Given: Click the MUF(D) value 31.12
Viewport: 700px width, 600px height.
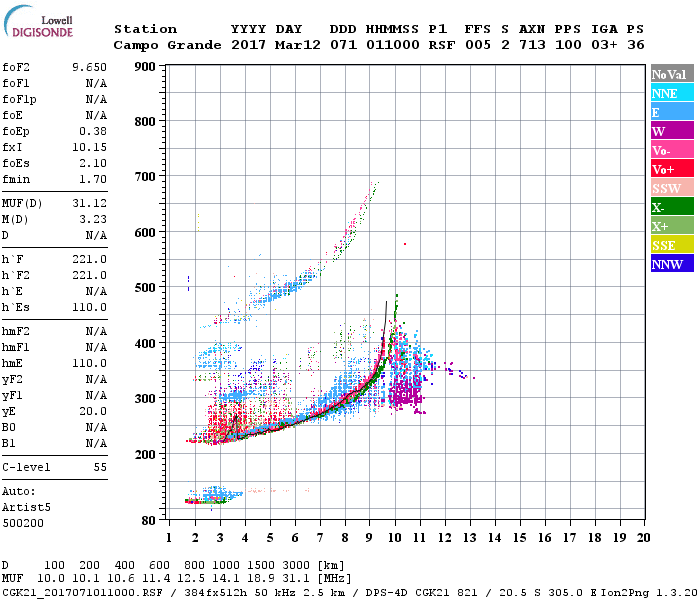Looking at the screenshot, I should [89, 203].
